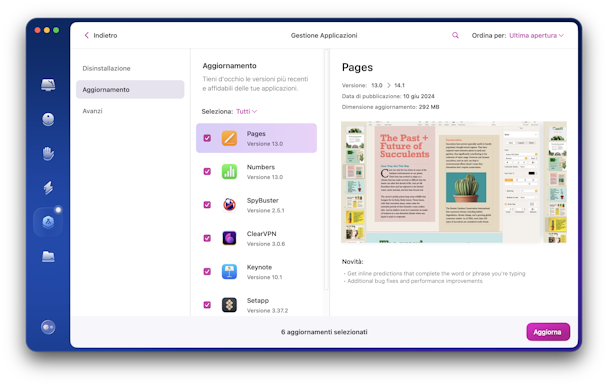Open Smart Scan sidebar icon (monitor)
The height and width of the screenshot is (386, 608).
point(48,85)
